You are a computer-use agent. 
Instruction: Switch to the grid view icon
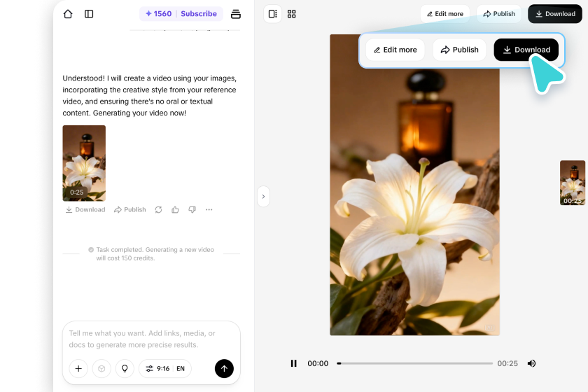pos(291,14)
